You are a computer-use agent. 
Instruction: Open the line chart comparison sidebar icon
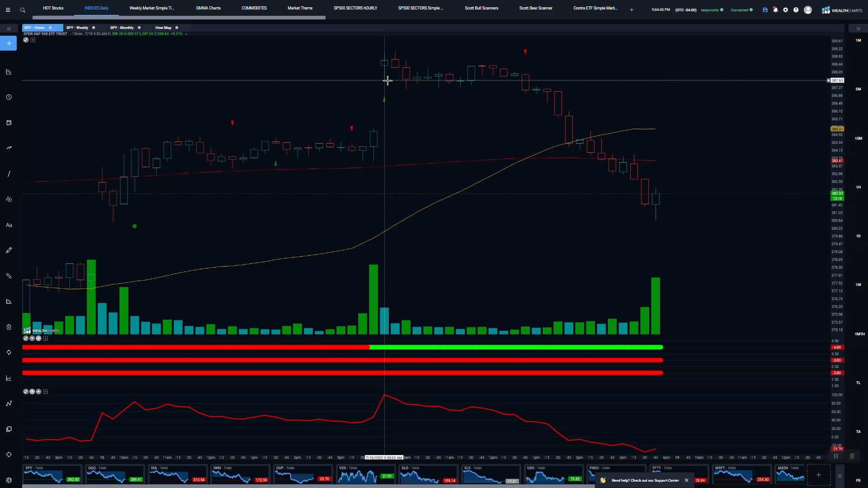(9, 378)
